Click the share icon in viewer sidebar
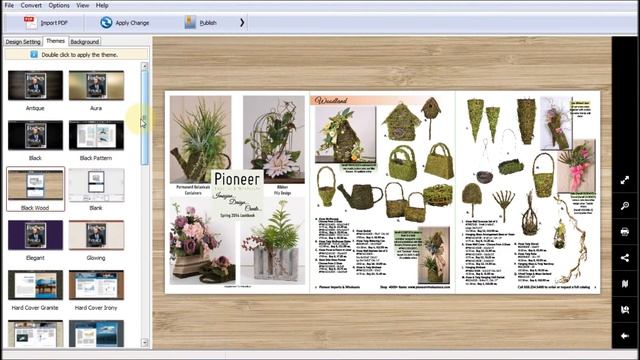This screenshot has width=640, height=360. [624, 258]
